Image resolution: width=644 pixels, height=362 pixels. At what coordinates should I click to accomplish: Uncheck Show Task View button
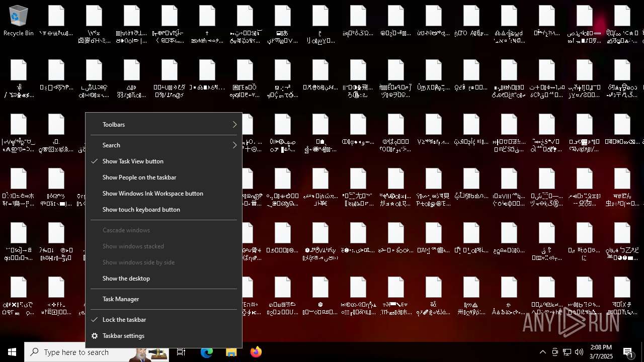tap(164, 161)
